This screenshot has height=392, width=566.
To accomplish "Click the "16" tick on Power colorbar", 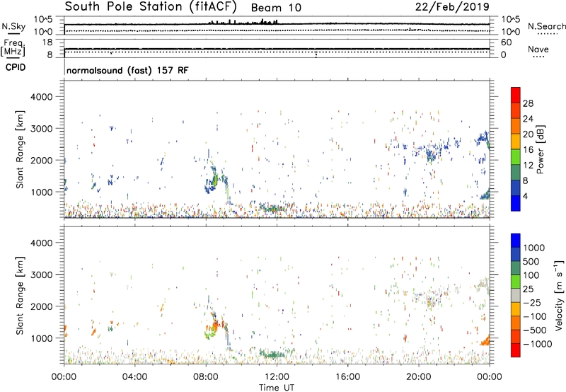I will (528, 150).
